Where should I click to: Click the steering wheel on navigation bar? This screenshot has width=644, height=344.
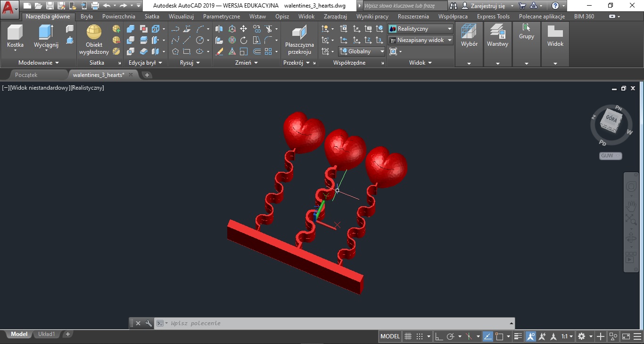click(x=631, y=187)
